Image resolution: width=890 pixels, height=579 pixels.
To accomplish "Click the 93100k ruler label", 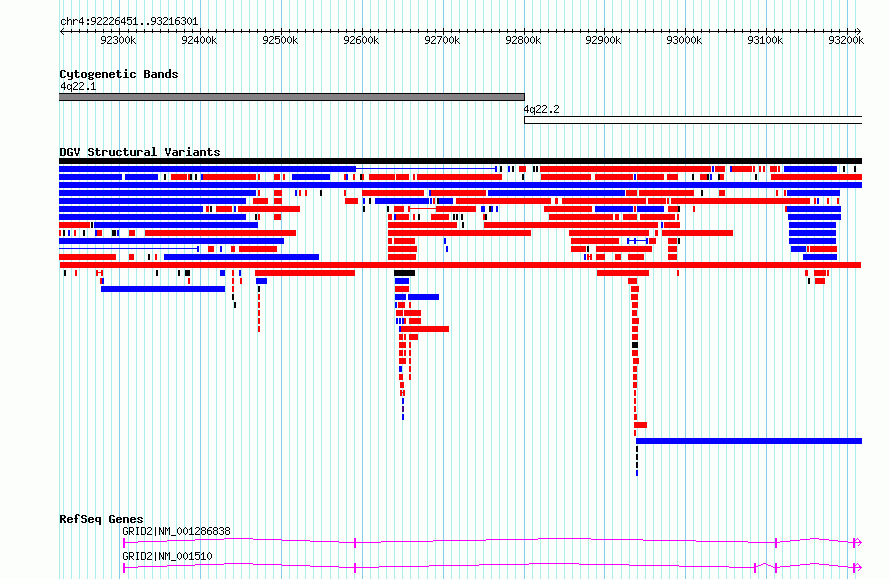I will (x=765, y=40).
